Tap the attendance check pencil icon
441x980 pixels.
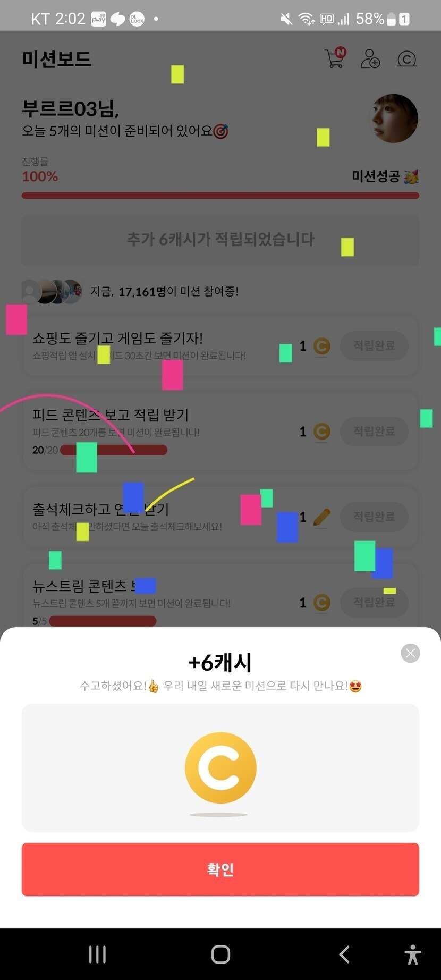(321, 517)
